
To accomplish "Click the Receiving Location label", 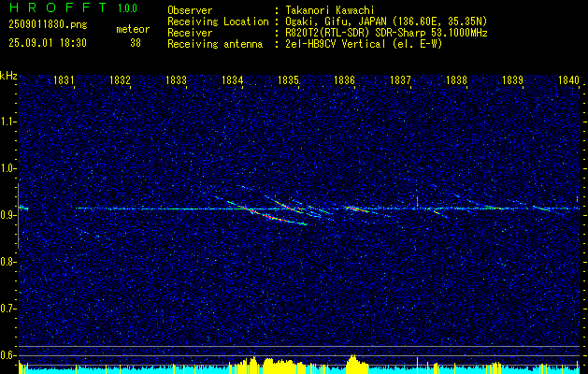I will click(x=218, y=22).
